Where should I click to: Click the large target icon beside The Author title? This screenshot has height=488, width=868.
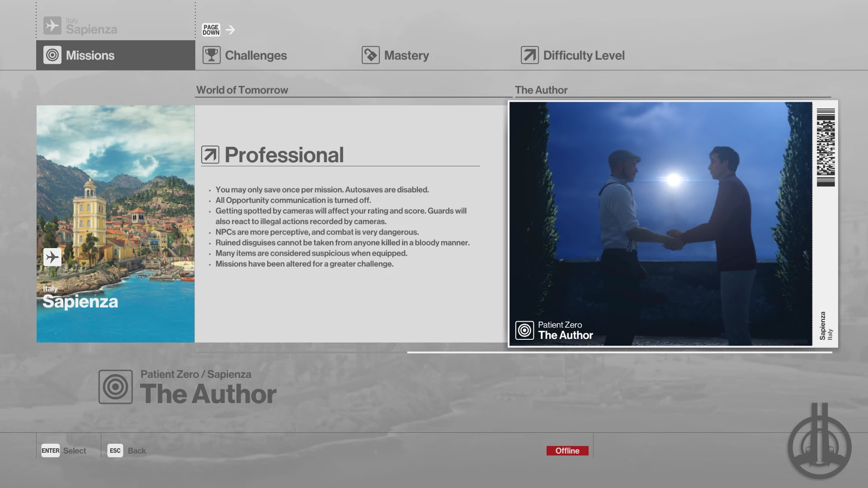116,387
